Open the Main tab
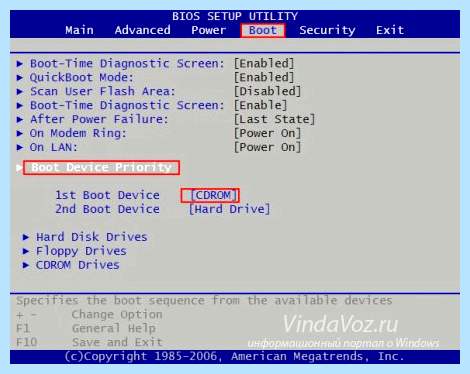The height and width of the screenshot is (374, 470). point(79,30)
